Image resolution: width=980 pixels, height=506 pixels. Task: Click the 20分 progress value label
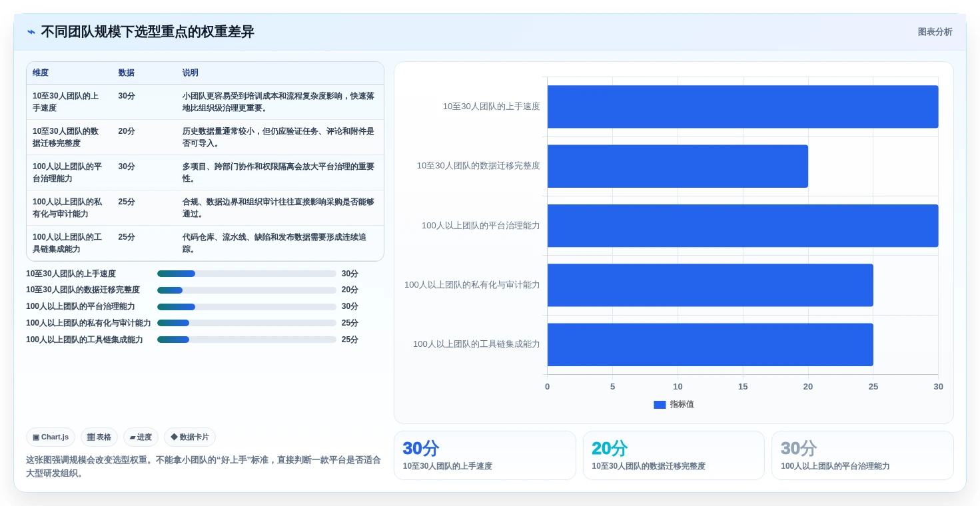coord(350,290)
